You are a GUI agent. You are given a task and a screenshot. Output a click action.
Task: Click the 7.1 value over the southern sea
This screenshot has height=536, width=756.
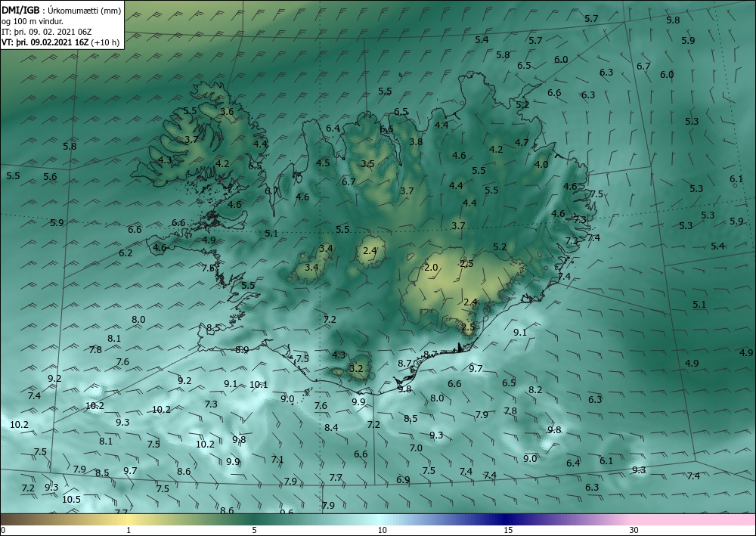pos(277,460)
